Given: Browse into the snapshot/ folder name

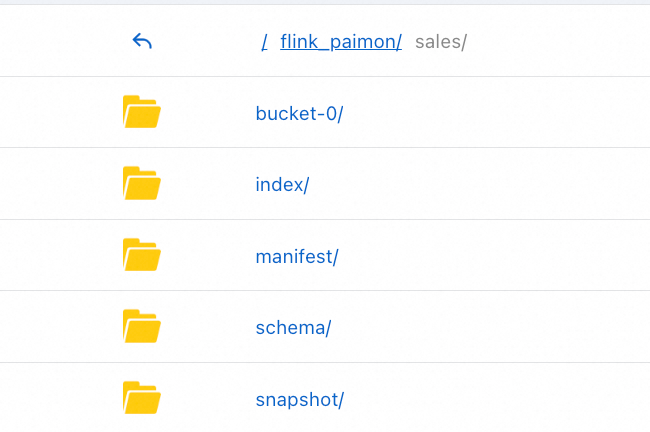Looking at the screenshot, I should [299, 400].
